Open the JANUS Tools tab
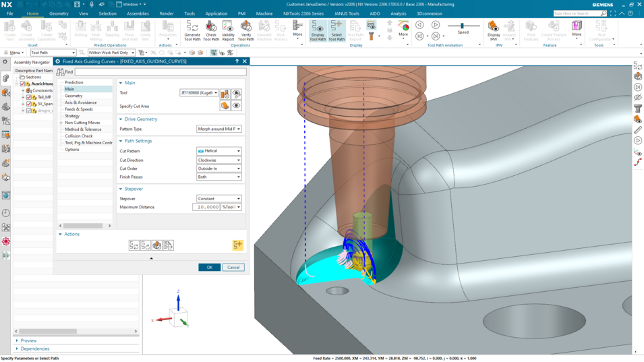Image resolution: width=644 pixels, height=362 pixels. click(347, 13)
